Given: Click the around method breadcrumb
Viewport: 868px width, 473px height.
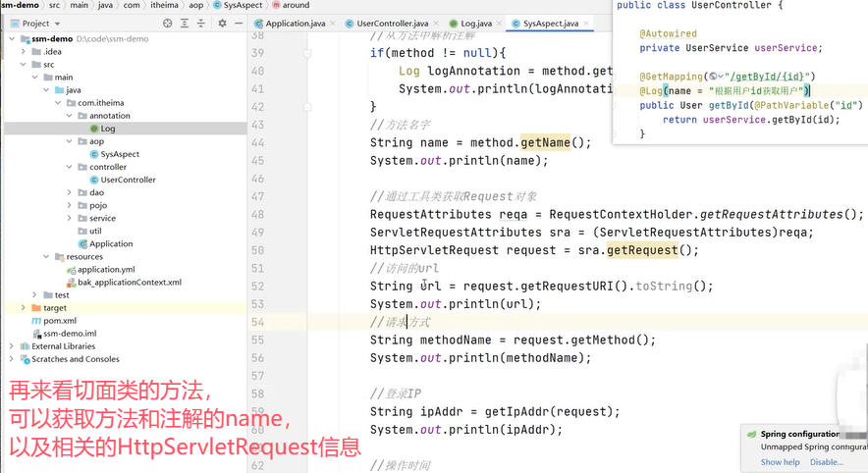Looking at the screenshot, I should 291,5.
